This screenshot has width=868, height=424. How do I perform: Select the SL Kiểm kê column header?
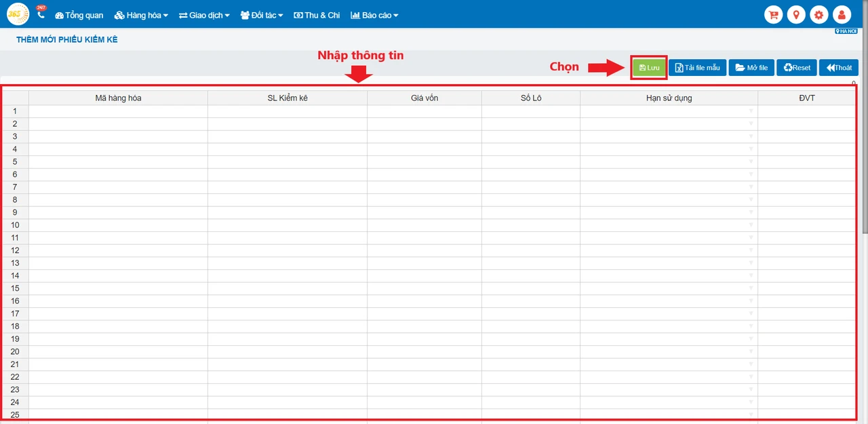(x=288, y=98)
